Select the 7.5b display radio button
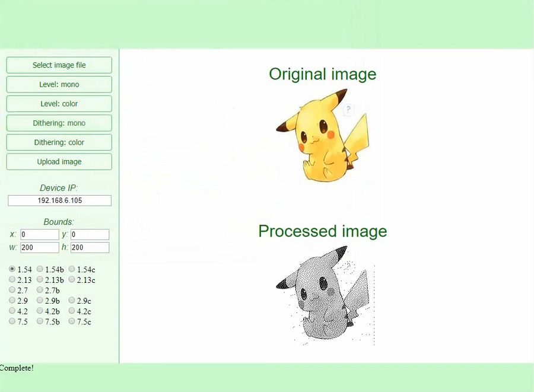Screen dimensions: 534x392 pyautogui.click(x=40, y=321)
